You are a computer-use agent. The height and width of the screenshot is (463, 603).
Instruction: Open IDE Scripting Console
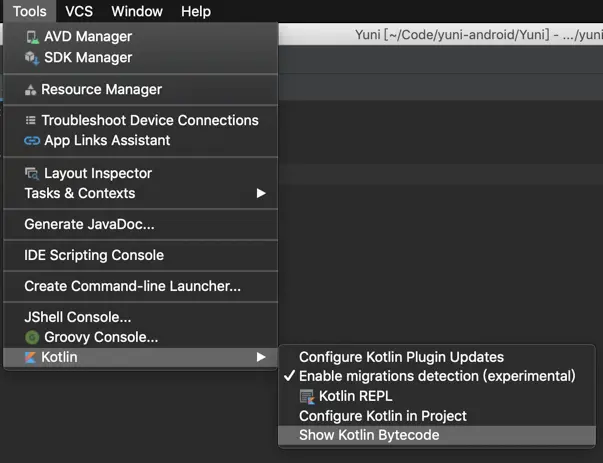(94, 255)
